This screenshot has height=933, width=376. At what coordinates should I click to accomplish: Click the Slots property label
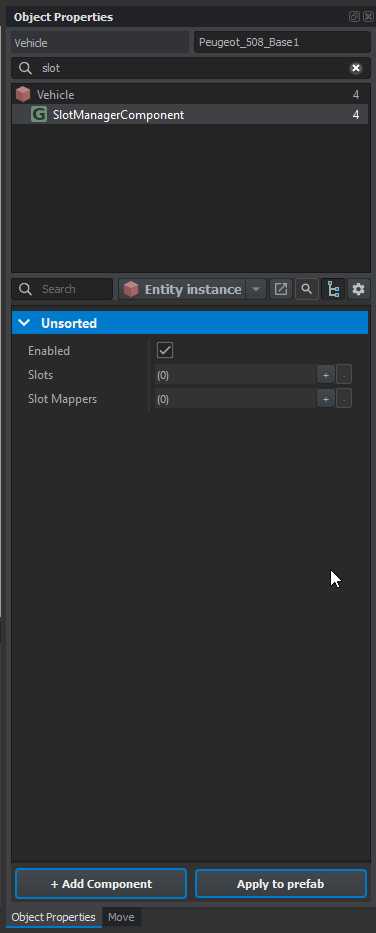coord(40,375)
